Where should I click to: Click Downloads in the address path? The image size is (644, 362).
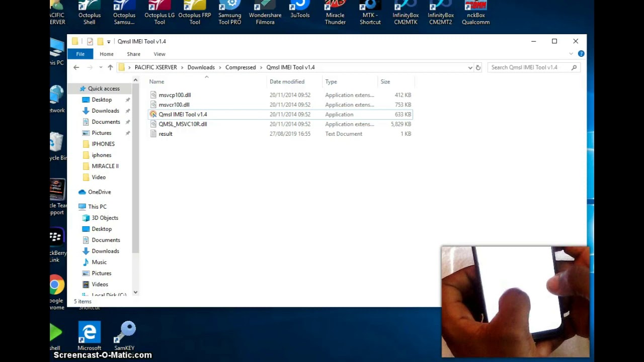pos(201,67)
